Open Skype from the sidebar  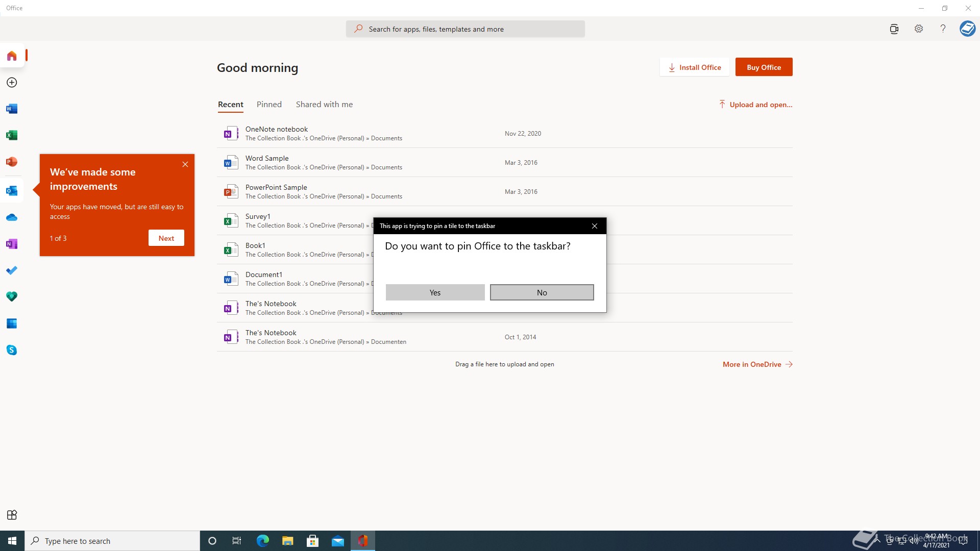point(12,350)
